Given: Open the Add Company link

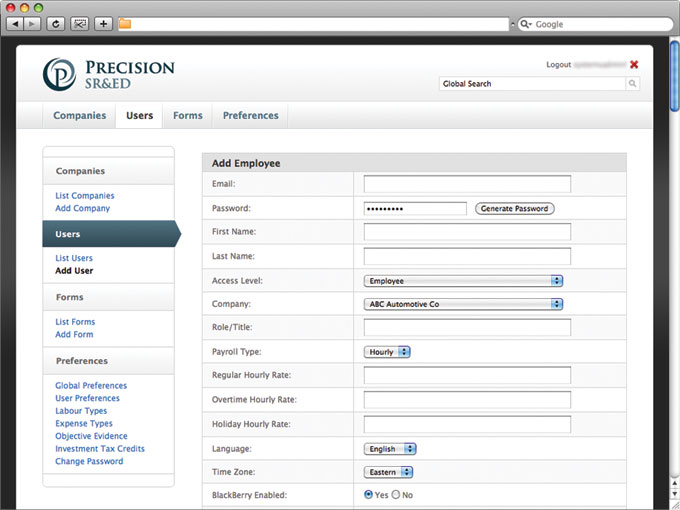Looking at the screenshot, I should pos(82,208).
